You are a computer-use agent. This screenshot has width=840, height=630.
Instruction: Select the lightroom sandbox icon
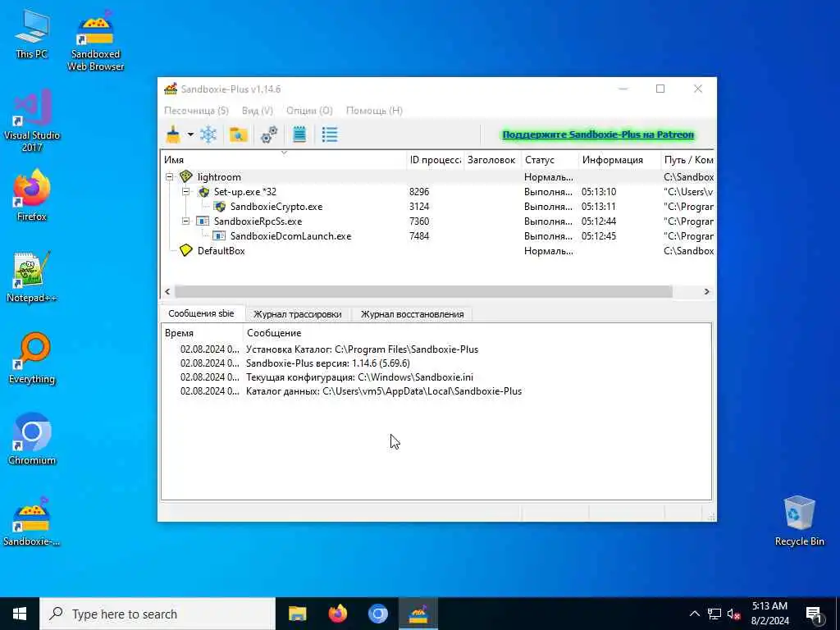(x=186, y=176)
